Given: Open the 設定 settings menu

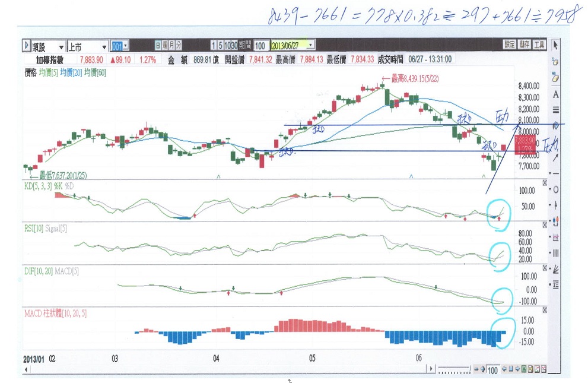Looking at the screenshot, I should [x=509, y=45].
